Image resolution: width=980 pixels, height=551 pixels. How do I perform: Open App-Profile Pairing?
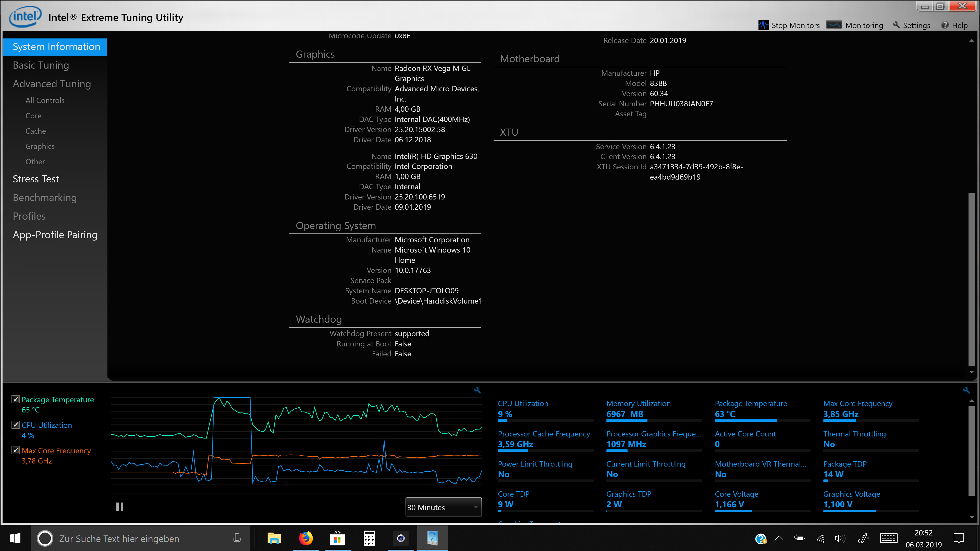click(55, 235)
